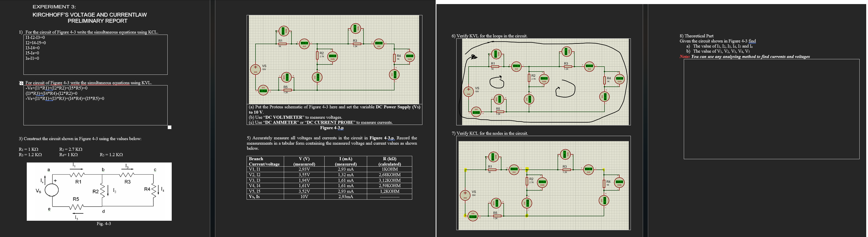Click the "2,68KOHM" cell
This screenshot has width=868, height=237.
(x=390, y=175)
